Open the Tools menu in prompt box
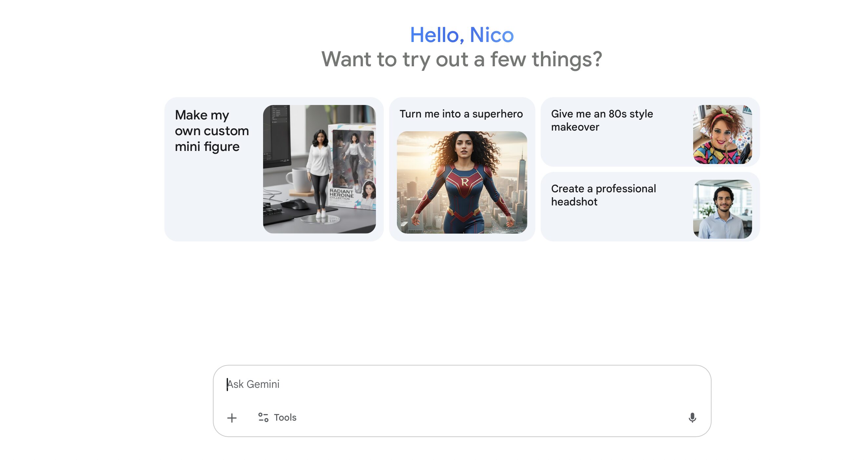 coord(277,418)
